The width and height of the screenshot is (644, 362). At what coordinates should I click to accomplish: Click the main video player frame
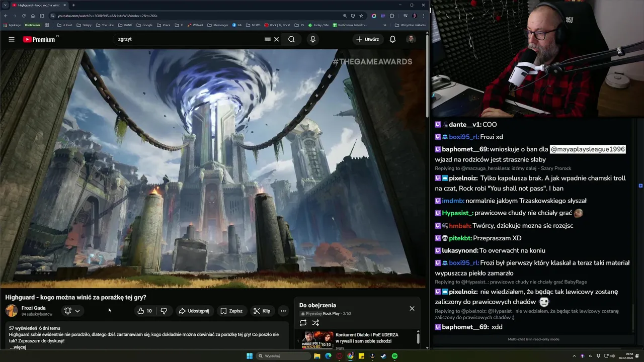[x=213, y=168]
